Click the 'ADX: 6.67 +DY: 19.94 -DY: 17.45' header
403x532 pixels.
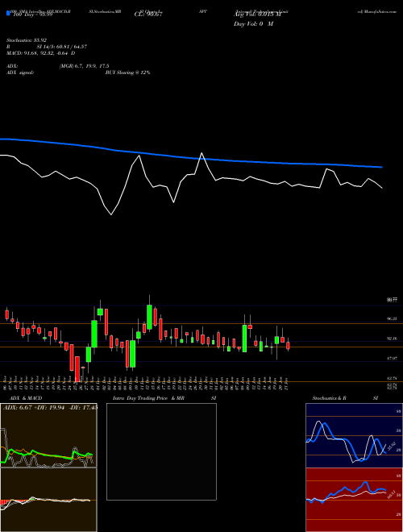[50, 408]
